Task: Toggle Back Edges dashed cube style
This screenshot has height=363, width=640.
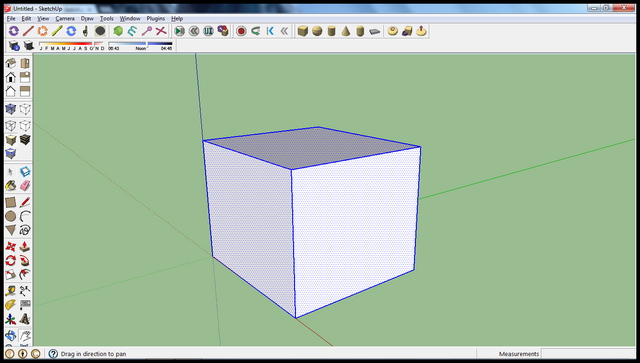Action: (25, 109)
